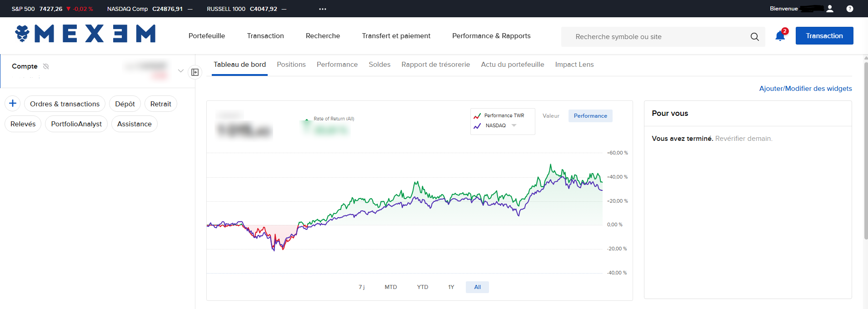Click the Assistance button
The width and height of the screenshot is (868, 309).
135,124
